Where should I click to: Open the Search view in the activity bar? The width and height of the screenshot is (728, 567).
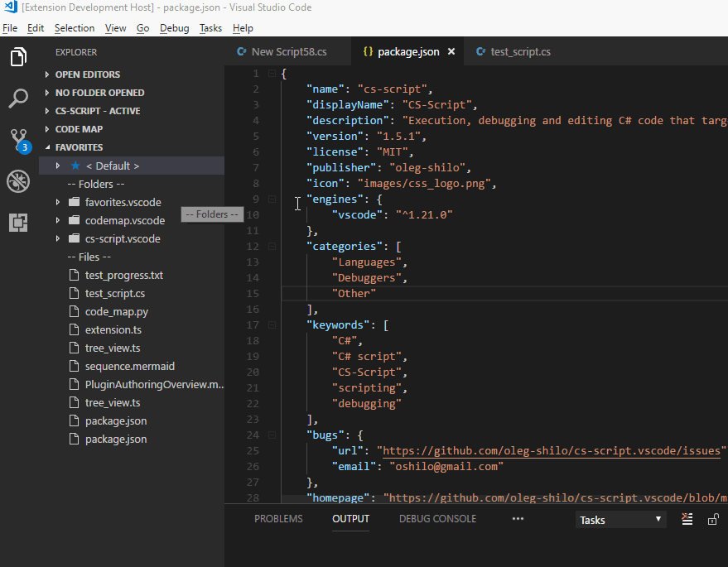click(x=18, y=98)
